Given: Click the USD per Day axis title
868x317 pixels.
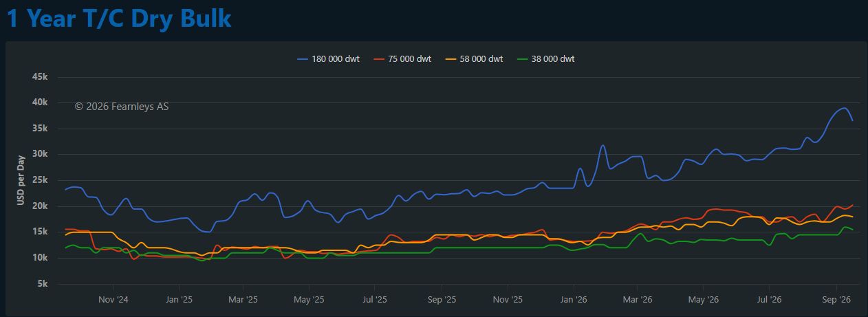Looking at the screenshot, I should pyautogui.click(x=21, y=180).
